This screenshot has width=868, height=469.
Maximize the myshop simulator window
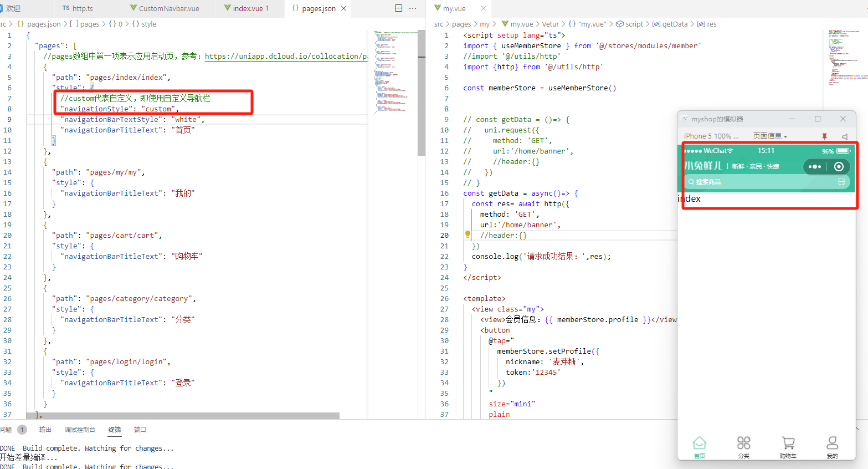point(818,119)
